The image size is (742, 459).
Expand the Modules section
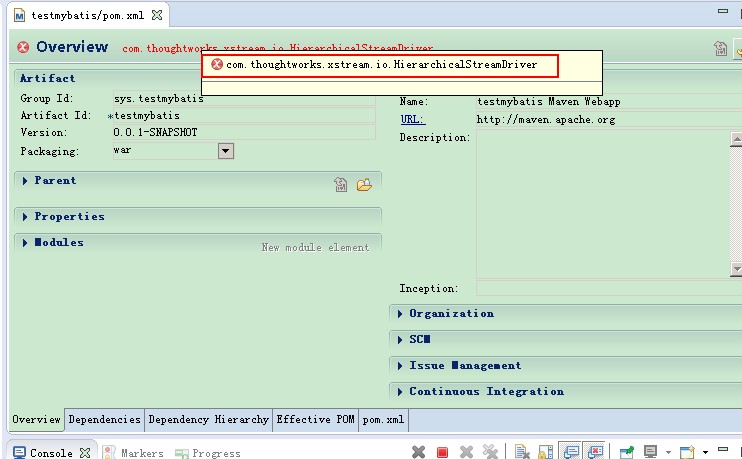[25, 243]
